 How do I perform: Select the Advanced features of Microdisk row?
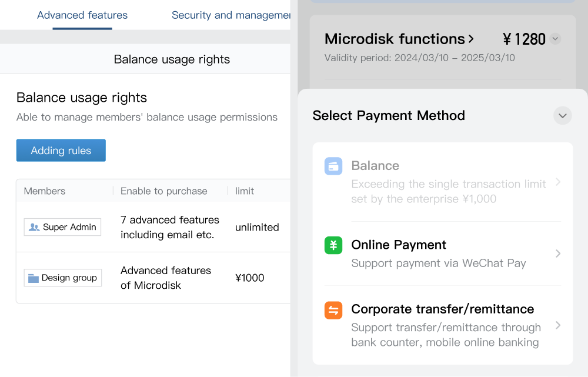[153, 278]
